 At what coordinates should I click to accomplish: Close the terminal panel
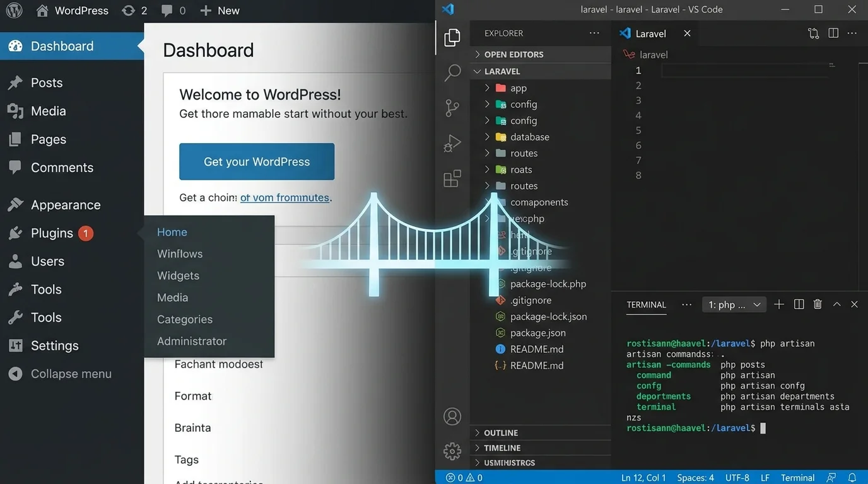[x=854, y=304]
